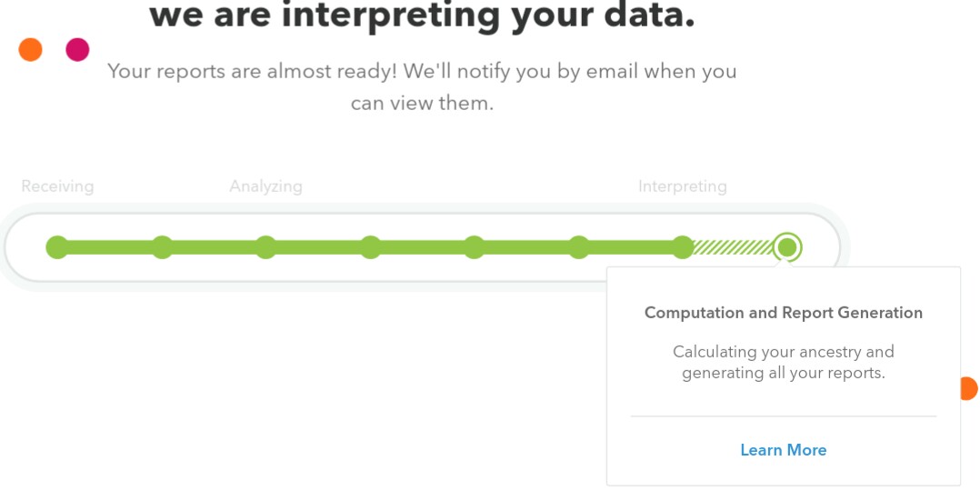The width and height of the screenshot is (980, 491).
Task: Click the pink decorative dot
Action: click(78, 50)
